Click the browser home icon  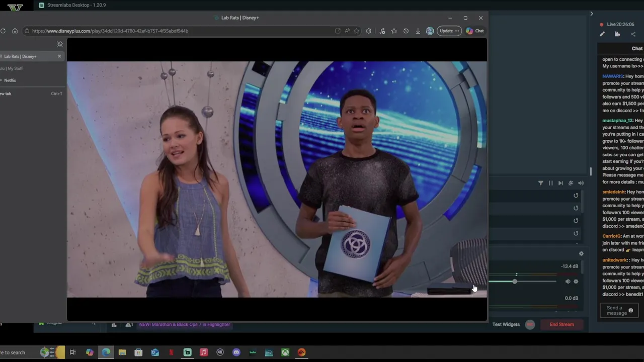15,31
